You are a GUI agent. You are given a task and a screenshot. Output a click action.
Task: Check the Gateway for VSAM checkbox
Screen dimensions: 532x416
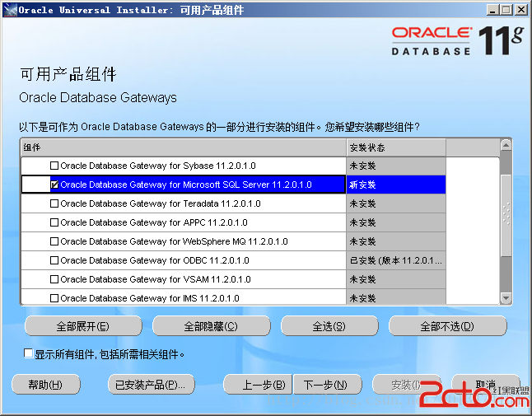54,279
